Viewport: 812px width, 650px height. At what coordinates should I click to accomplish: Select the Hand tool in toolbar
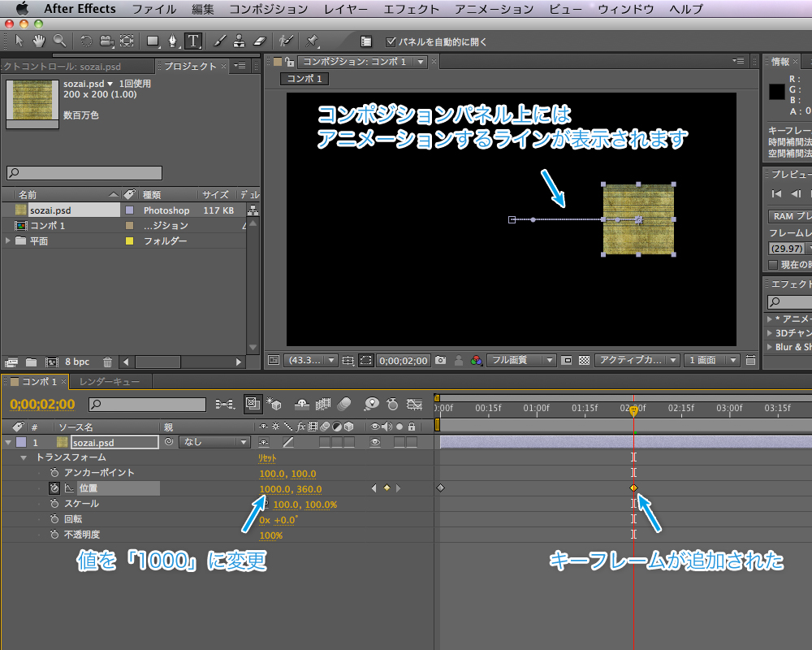pos(40,40)
